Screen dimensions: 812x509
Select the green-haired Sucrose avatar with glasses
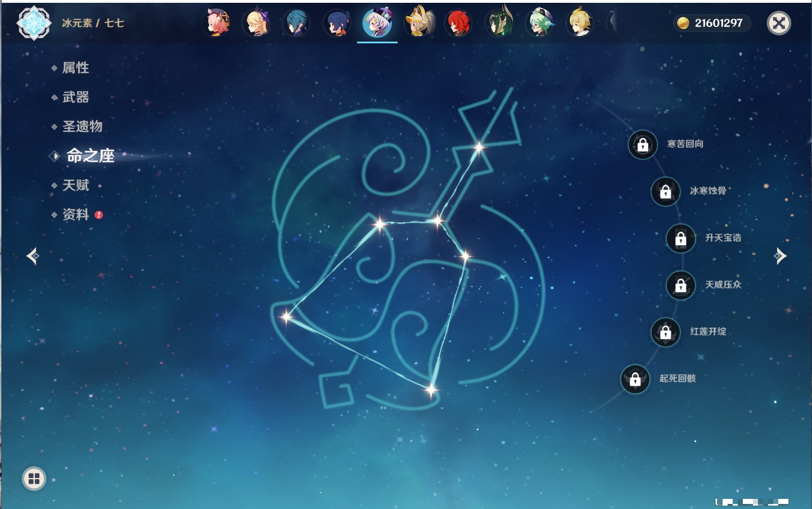tap(540, 23)
